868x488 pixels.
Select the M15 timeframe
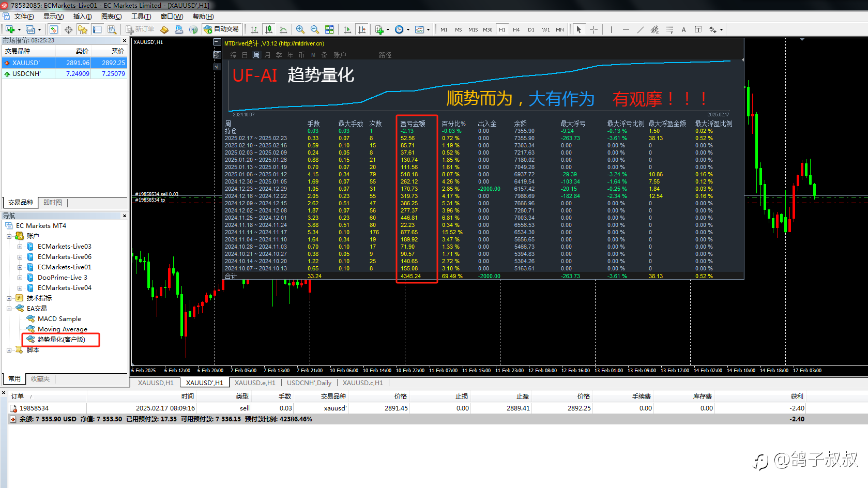[473, 29]
